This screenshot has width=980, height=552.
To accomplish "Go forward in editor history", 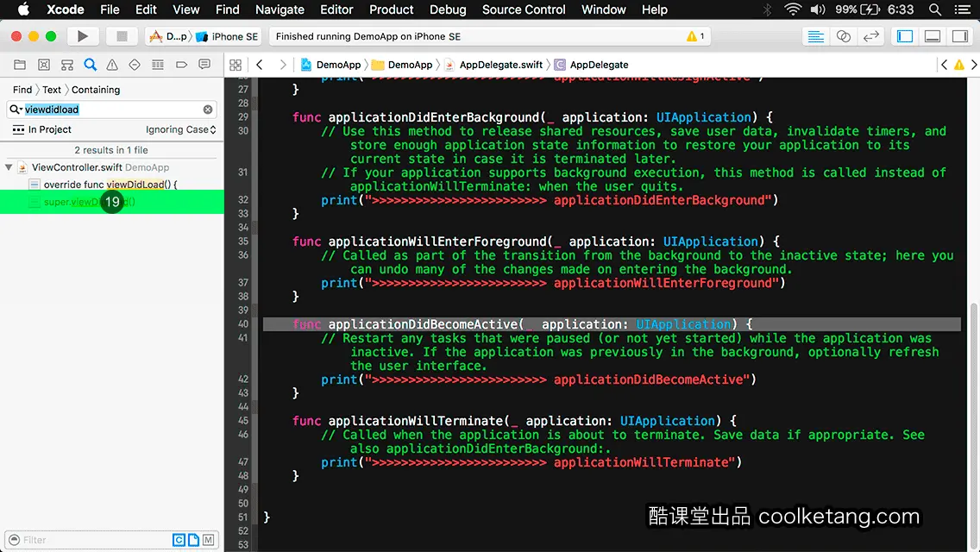I will coord(282,65).
